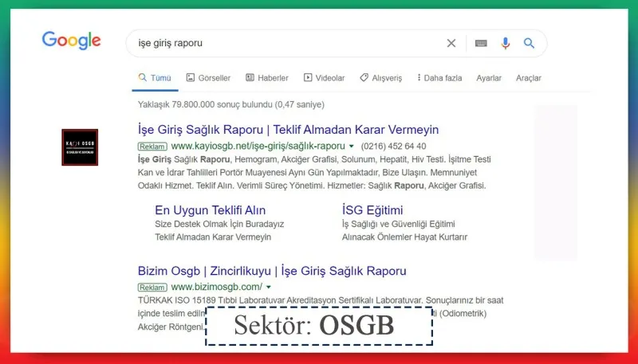638x364 pixels.
Task: Expand the Daha fazla menu
Action: tap(439, 77)
